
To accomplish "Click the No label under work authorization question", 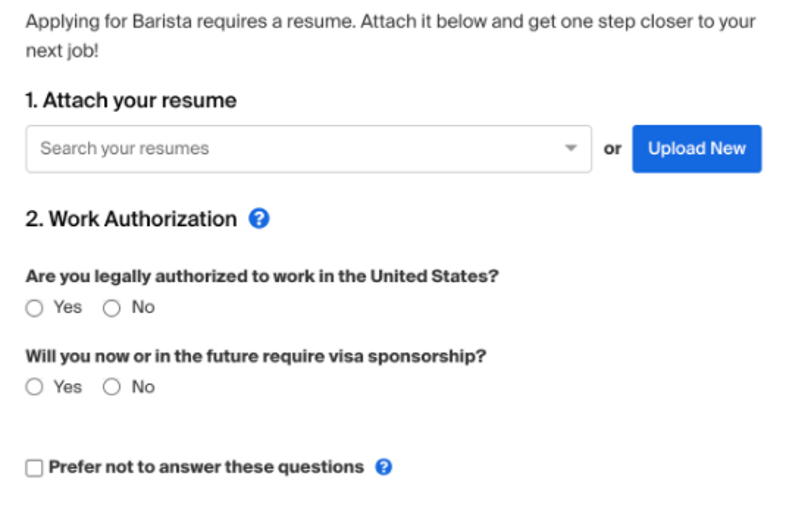I will [x=143, y=307].
